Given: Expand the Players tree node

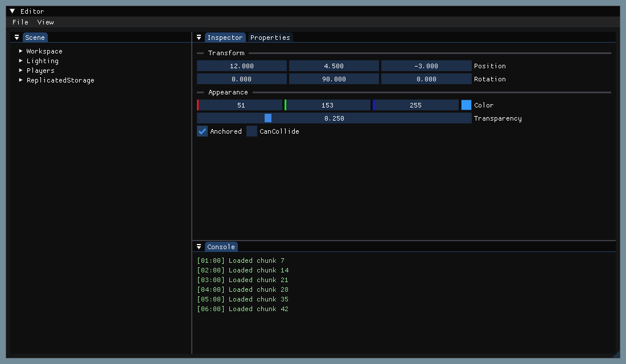Looking at the screenshot, I should (20, 71).
